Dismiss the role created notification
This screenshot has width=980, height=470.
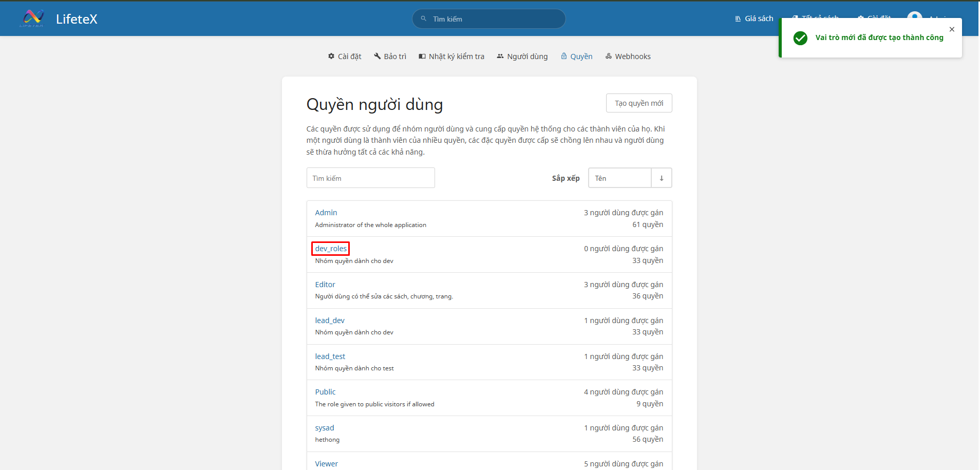[952, 29]
